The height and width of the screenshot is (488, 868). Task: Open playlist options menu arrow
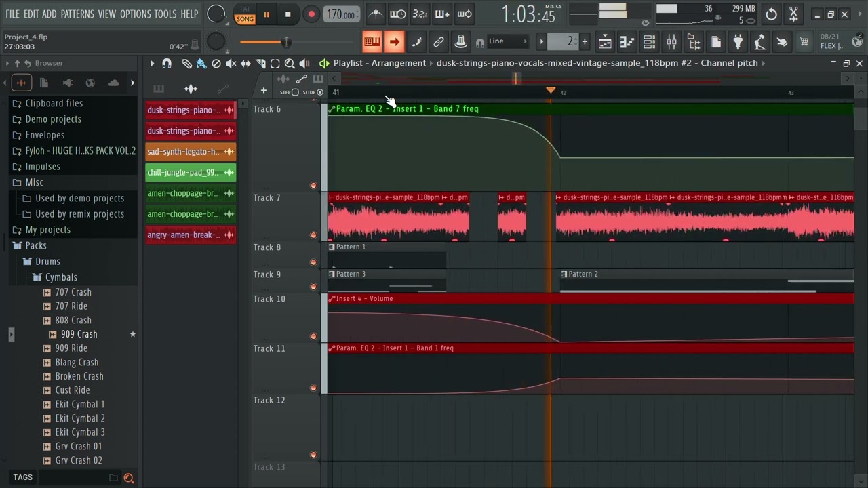152,63
